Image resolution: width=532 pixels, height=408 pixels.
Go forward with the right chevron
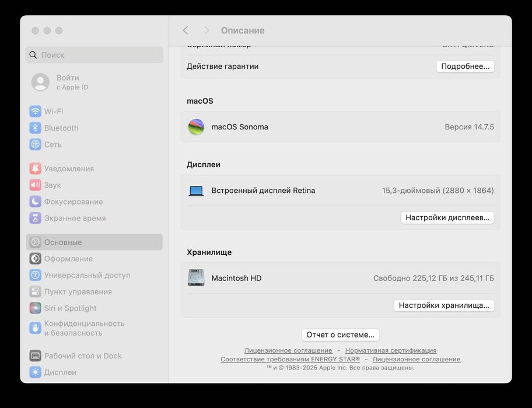point(206,30)
